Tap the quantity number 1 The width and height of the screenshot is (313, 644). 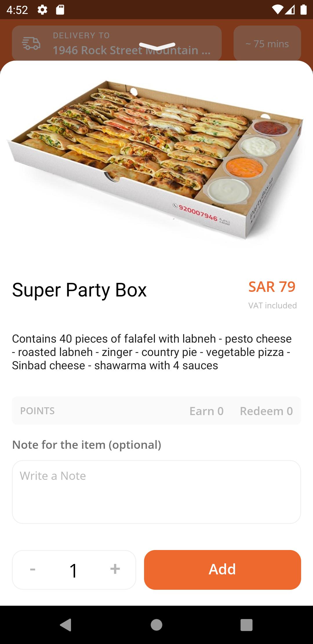(74, 570)
